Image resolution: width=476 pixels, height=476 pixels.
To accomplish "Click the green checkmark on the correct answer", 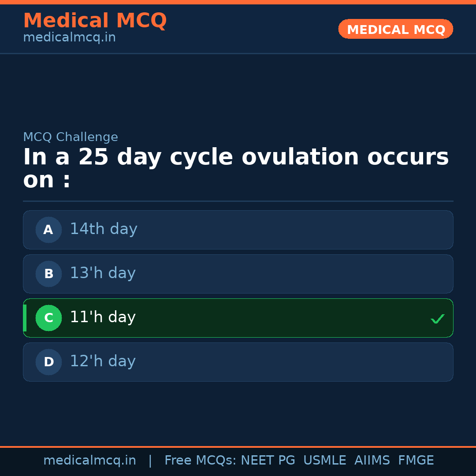I will [438, 318].
